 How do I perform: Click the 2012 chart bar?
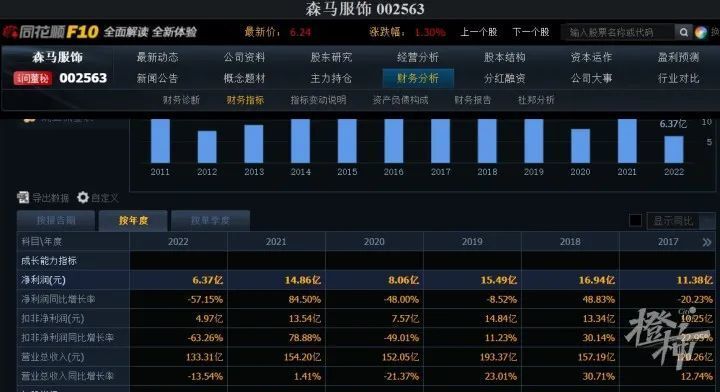207,147
